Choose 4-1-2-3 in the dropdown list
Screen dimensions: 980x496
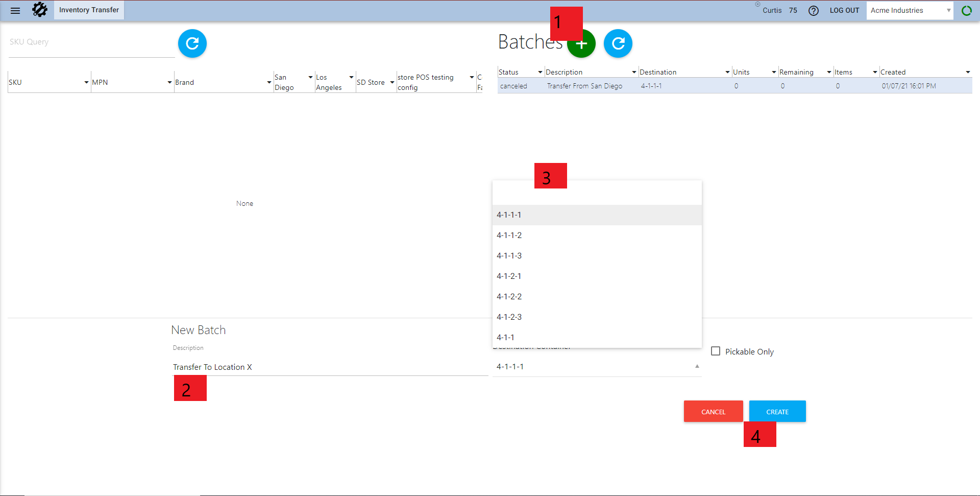tap(509, 317)
